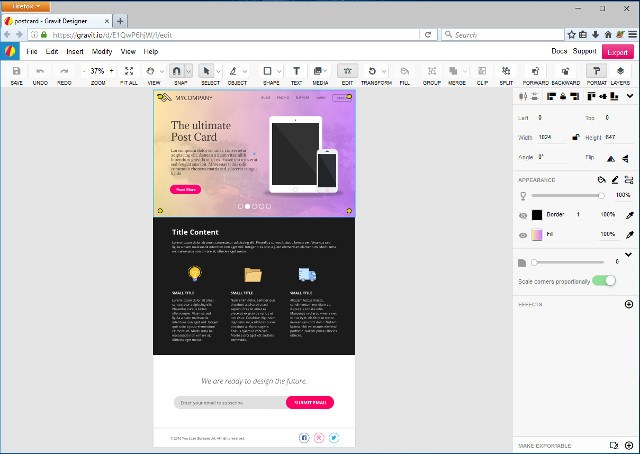Screen dimensions: 640x454
Task: Open the Layers panel icon
Action: (621, 71)
